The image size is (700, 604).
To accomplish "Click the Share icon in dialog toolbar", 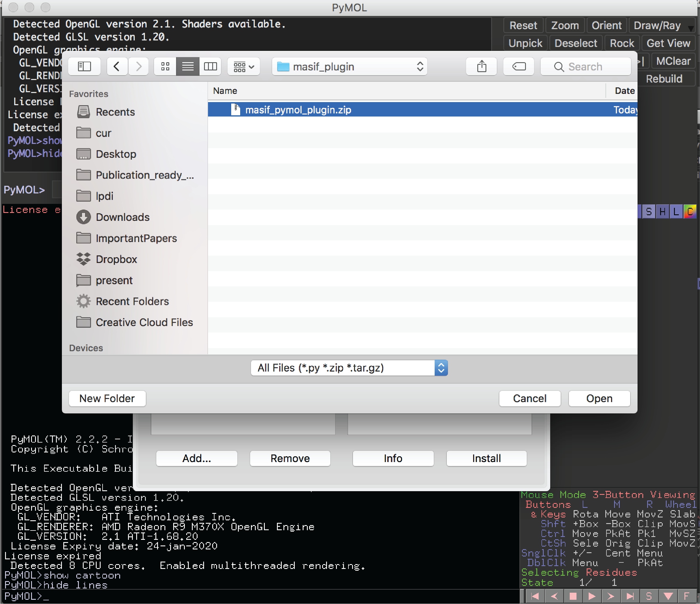I will click(x=482, y=66).
